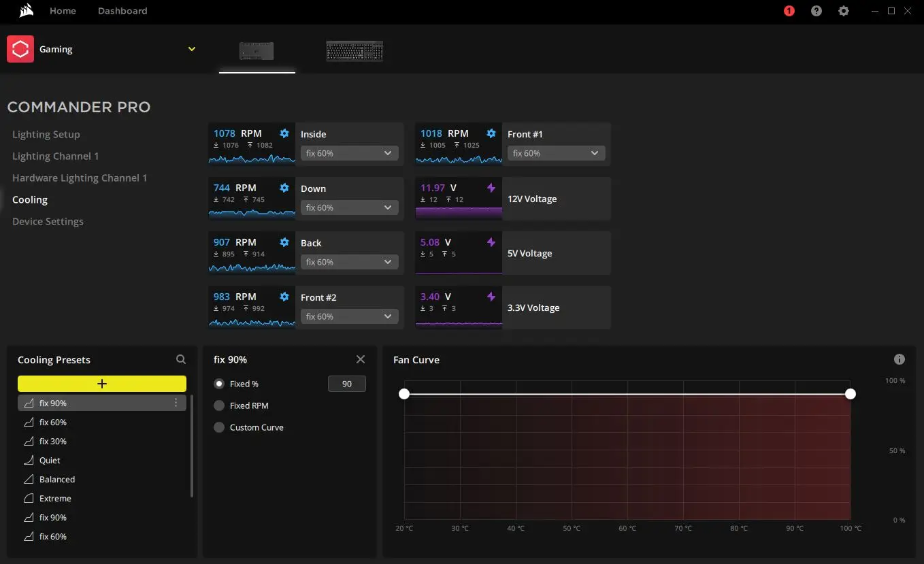
Task: Open the iCUE settings gear
Action: (x=844, y=11)
